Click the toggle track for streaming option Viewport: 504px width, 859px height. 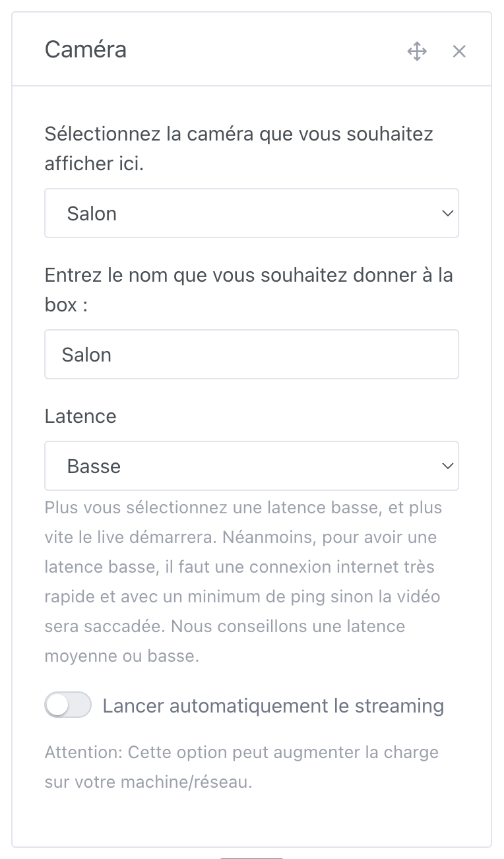68,705
